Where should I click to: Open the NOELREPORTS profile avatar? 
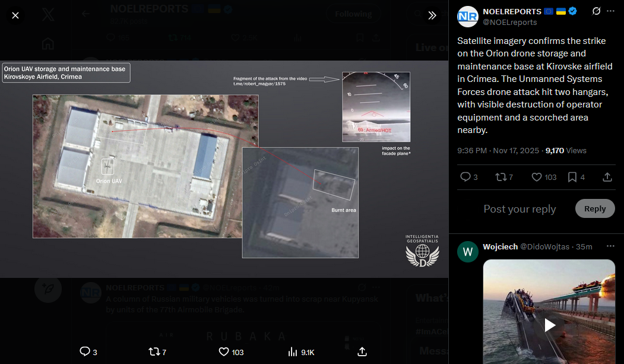(x=468, y=17)
